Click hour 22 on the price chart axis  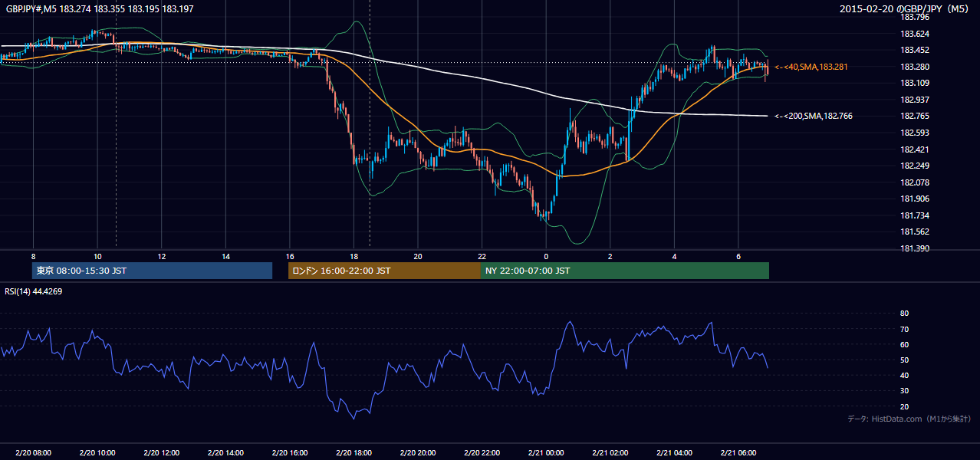(482, 256)
